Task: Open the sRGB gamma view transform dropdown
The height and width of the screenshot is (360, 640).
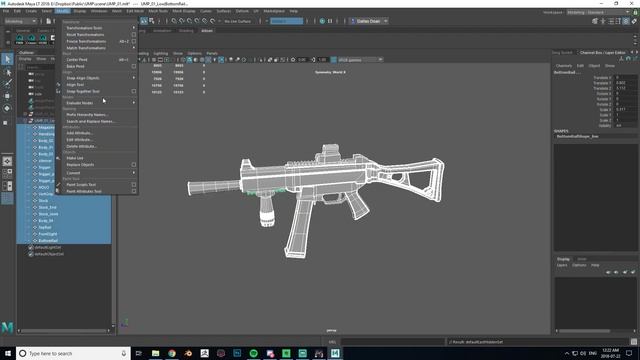Action: [360, 60]
